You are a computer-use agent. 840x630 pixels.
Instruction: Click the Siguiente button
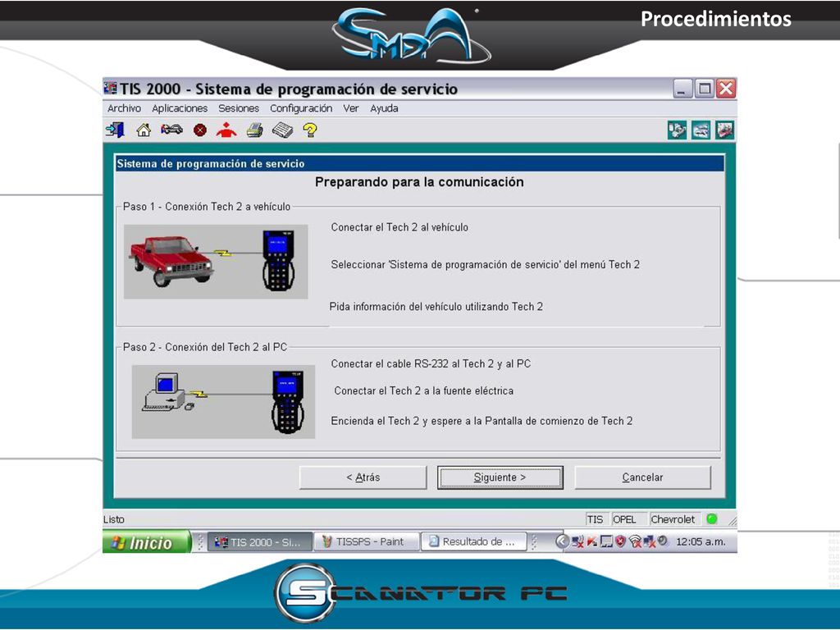500,477
